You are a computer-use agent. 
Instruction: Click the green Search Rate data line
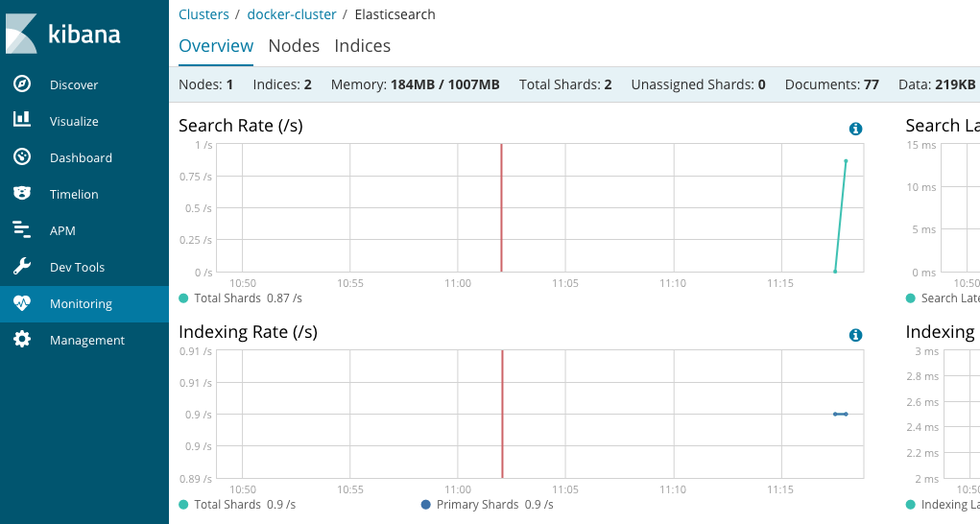(841, 216)
